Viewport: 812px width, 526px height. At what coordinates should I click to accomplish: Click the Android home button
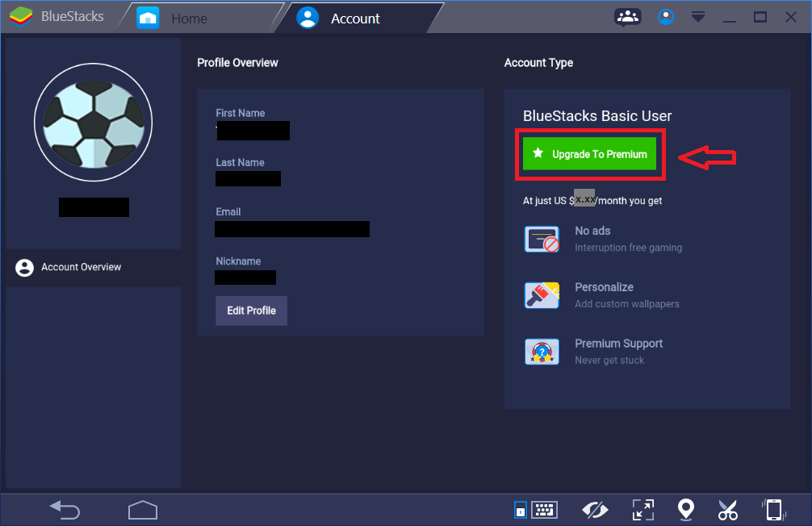[x=143, y=510]
